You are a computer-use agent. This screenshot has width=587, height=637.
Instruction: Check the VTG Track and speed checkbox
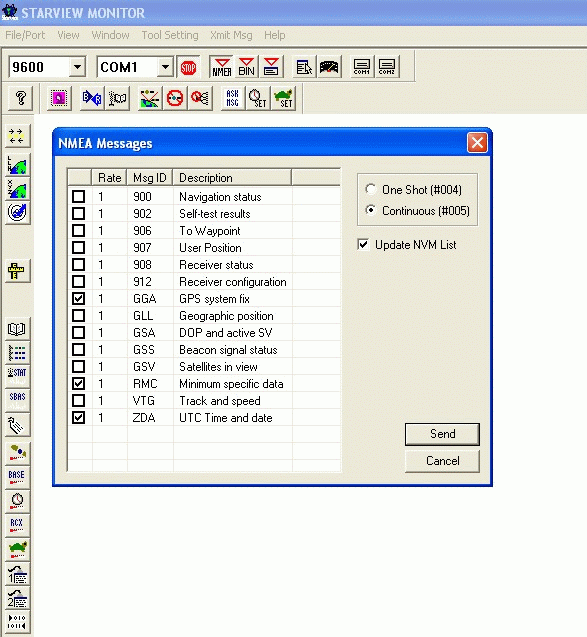78,401
